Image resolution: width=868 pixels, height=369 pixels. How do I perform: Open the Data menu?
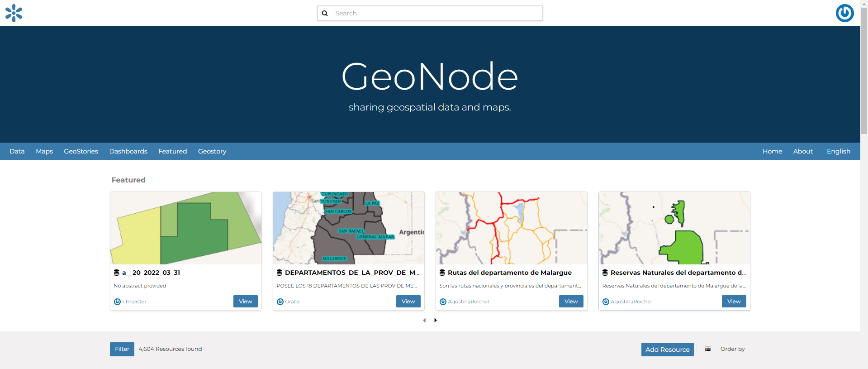(x=17, y=151)
